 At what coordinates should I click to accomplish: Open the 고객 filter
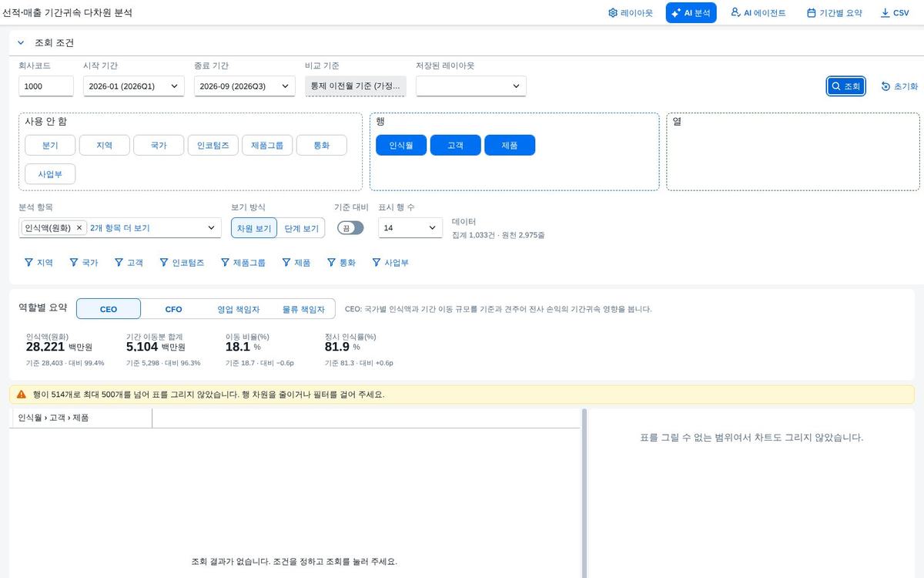click(x=129, y=263)
